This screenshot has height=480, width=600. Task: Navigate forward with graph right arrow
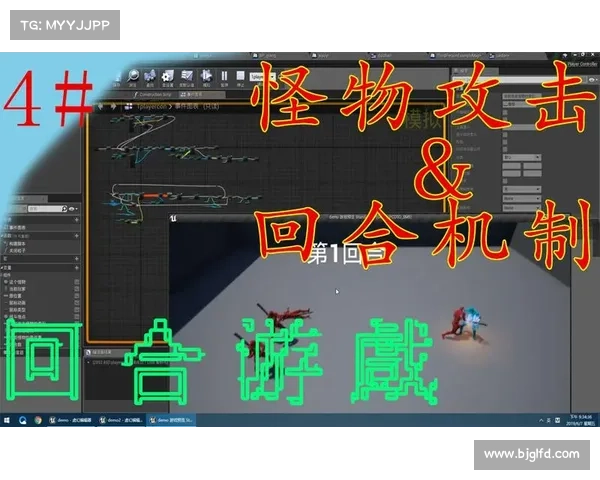pos(114,106)
